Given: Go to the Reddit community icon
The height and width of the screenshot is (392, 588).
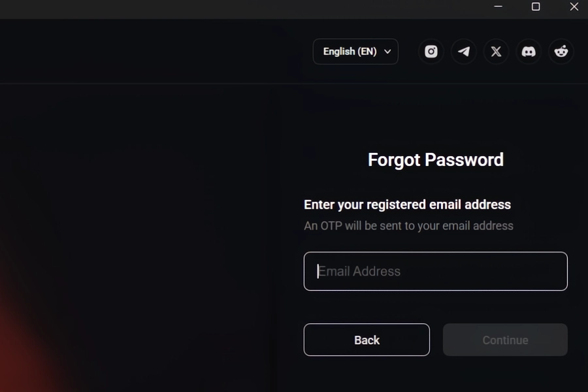Looking at the screenshot, I should coord(561,52).
